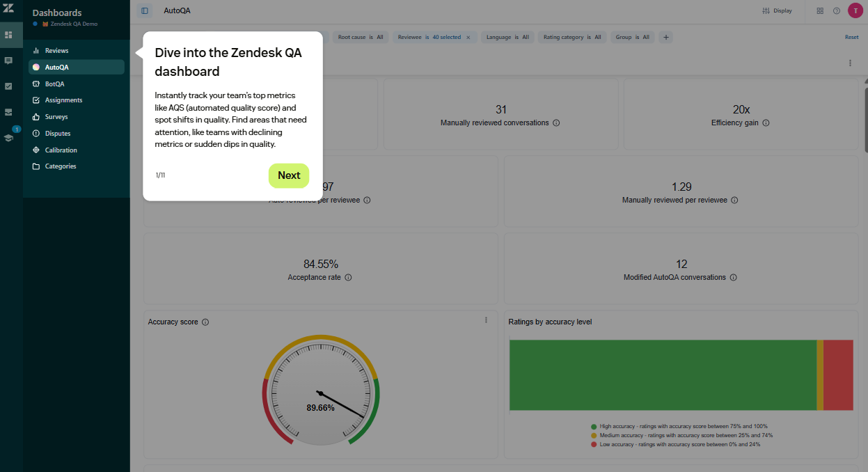868x472 pixels.
Task: Open Calibration in the Dashboards sidebar
Action: (x=77, y=150)
